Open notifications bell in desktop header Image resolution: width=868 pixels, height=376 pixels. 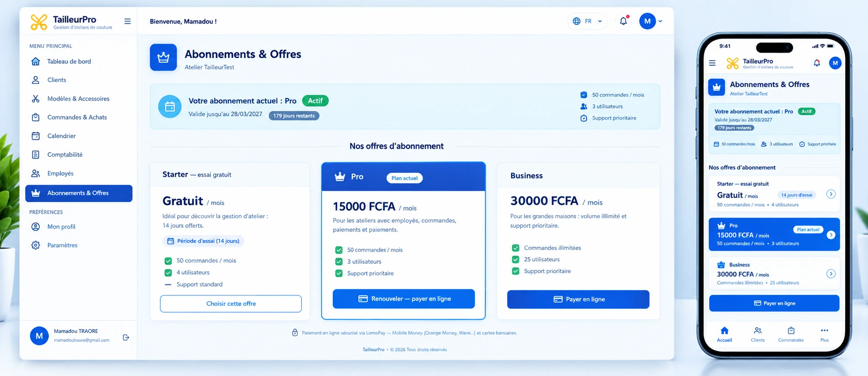624,21
